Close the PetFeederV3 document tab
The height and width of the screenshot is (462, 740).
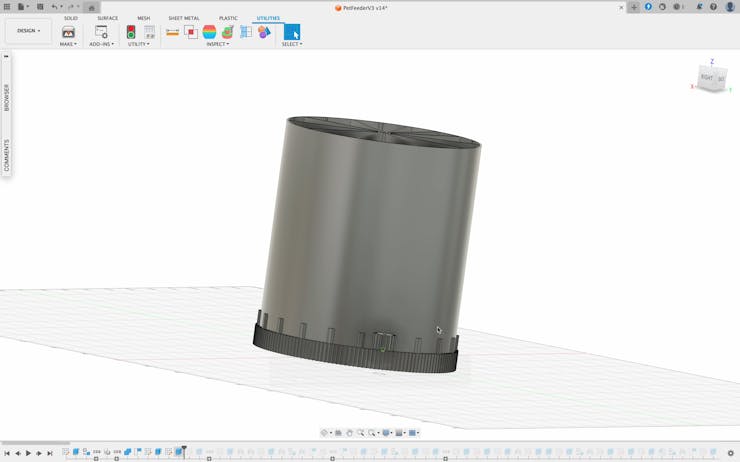tap(621, 7)
